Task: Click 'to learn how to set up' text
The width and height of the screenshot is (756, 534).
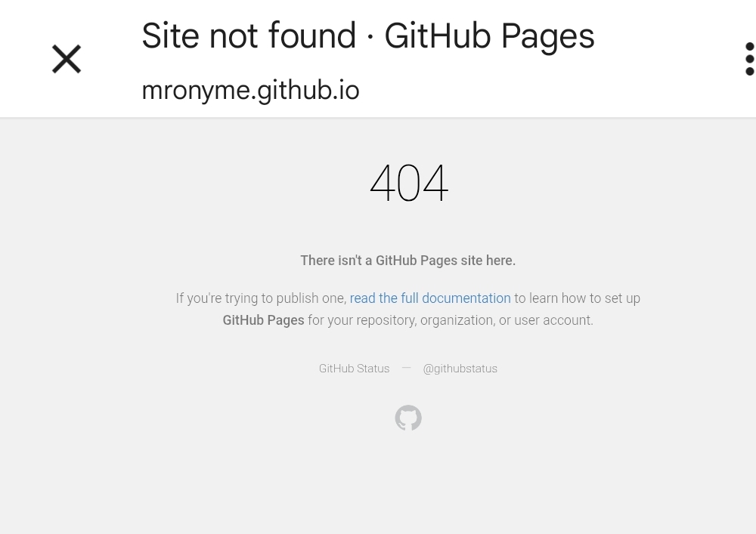Action: click(577, 298)
